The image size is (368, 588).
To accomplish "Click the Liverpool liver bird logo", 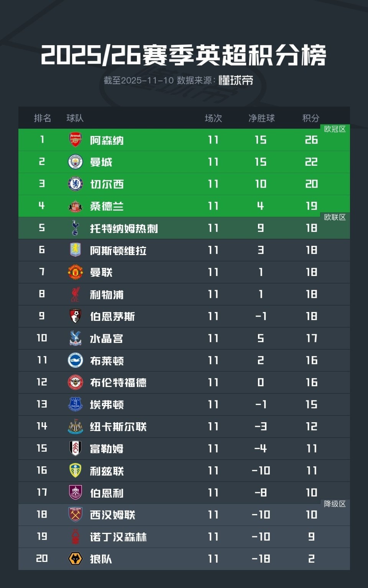I will (76, 294).
